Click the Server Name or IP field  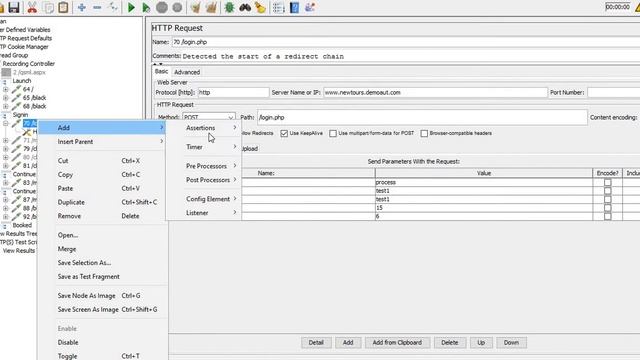(435, 93)
